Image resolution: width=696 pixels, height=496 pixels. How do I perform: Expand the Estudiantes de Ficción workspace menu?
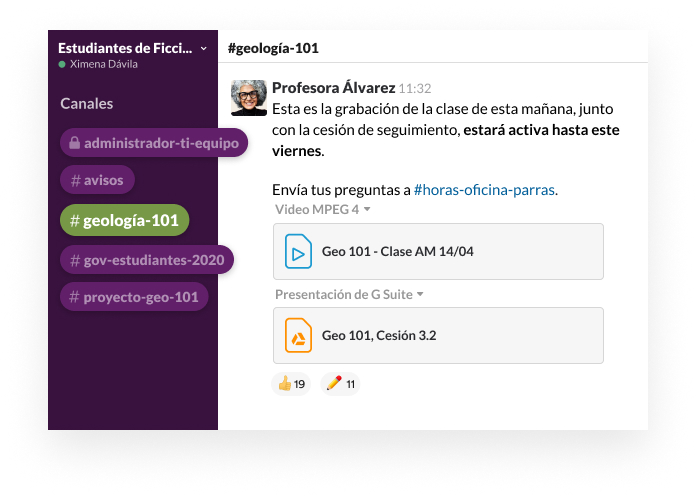point(204,48)
